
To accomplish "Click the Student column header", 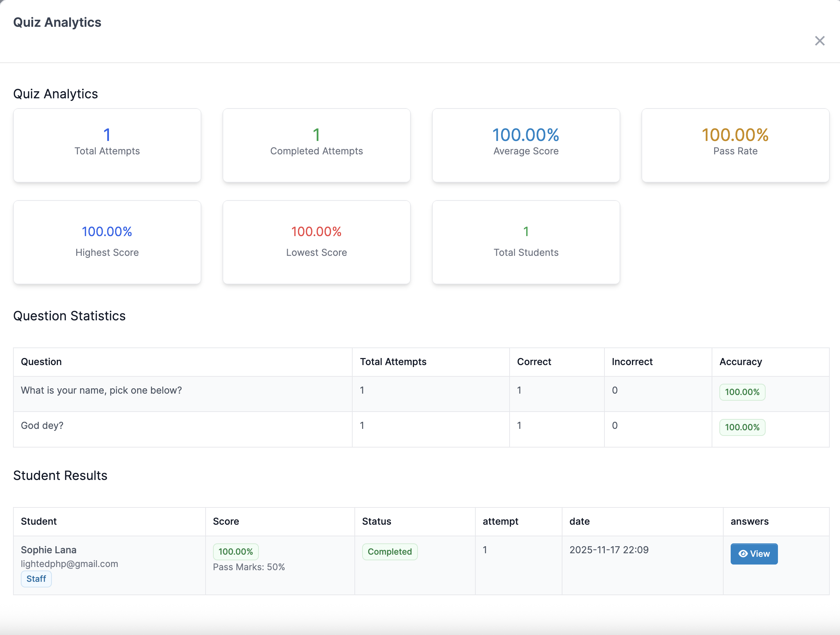I will (39, 521).
